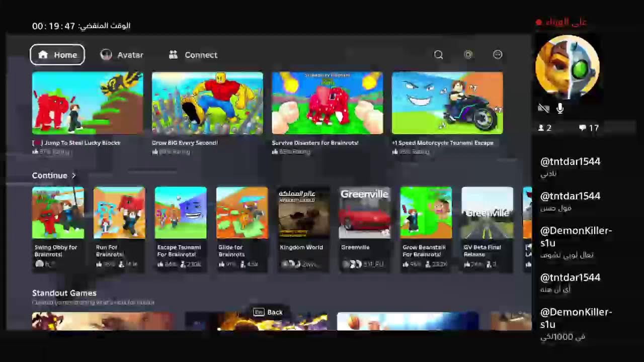Click the viewers count icon showing 2
Screen dimensions: 644x362
[x=541, y=128]
